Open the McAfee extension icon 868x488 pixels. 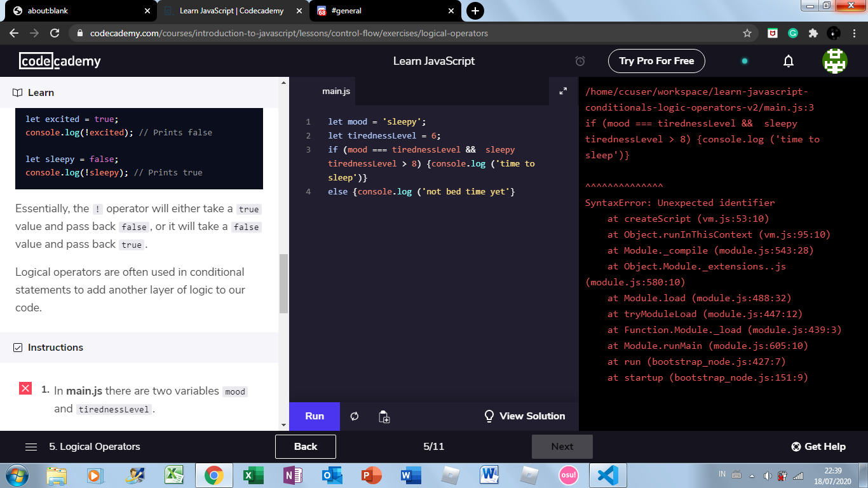(x=773, y=33)
